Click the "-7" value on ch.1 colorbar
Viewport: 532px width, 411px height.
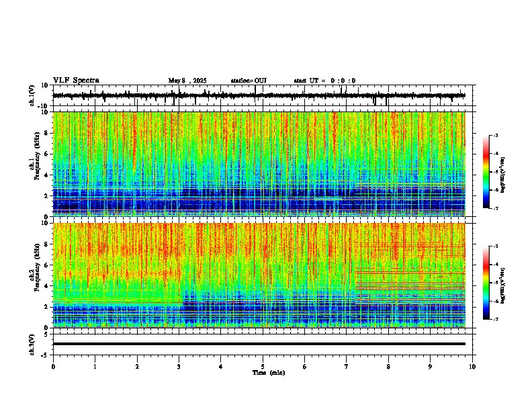[496, 208]
